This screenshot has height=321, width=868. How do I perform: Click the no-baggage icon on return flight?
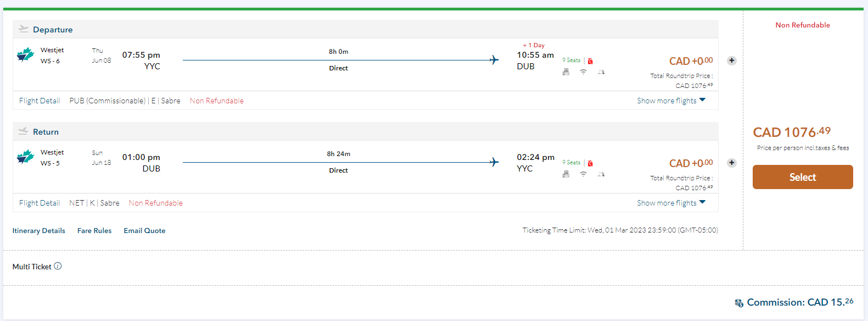coord(590,163)
